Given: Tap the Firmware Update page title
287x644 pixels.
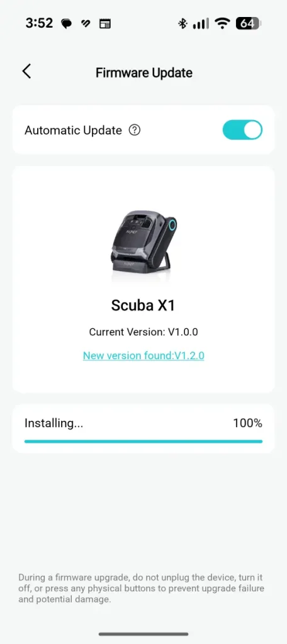Looking at the screenshot, I should 144,73.
